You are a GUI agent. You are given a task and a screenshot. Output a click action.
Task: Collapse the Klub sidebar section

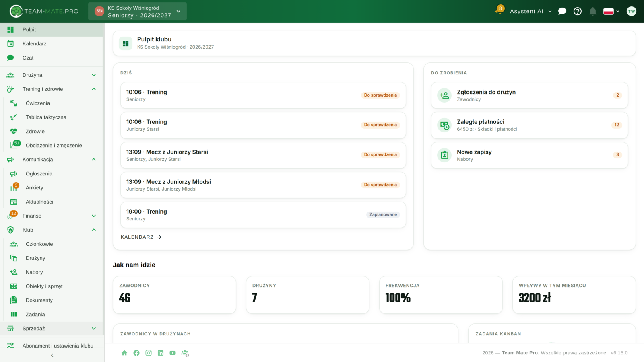click(52, 230)
